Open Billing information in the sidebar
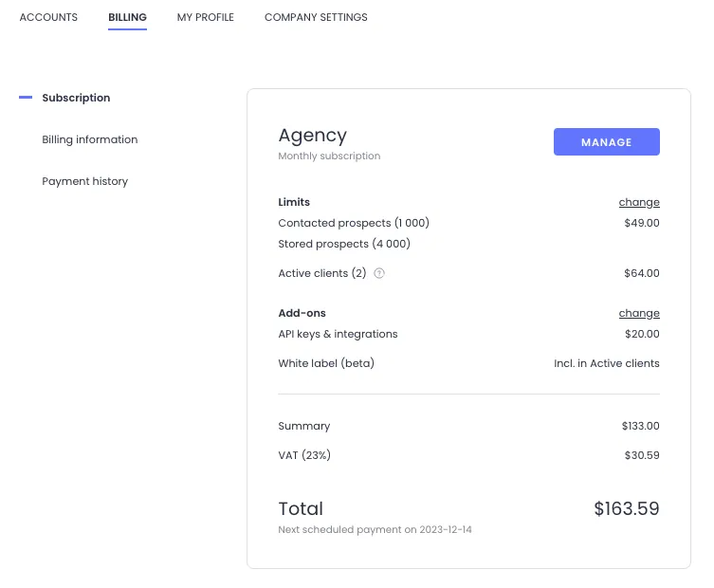714x588 pixels. point(90,139)
